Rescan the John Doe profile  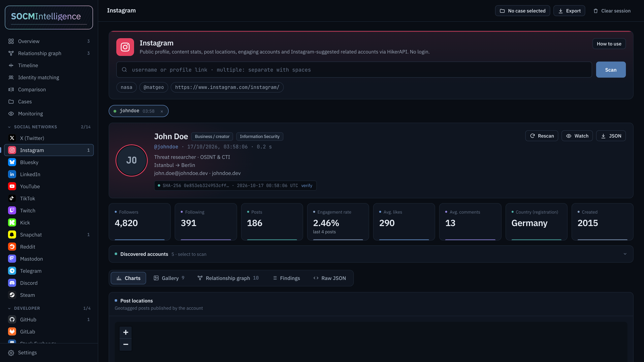coord(542,136)
